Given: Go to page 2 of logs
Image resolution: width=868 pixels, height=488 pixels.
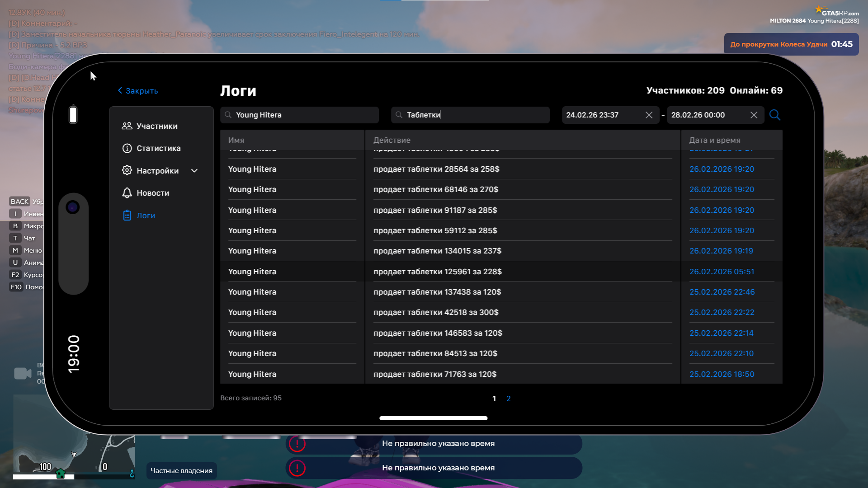Looking at the screenshot, I should pyautogui.click(x=508, y=399).
